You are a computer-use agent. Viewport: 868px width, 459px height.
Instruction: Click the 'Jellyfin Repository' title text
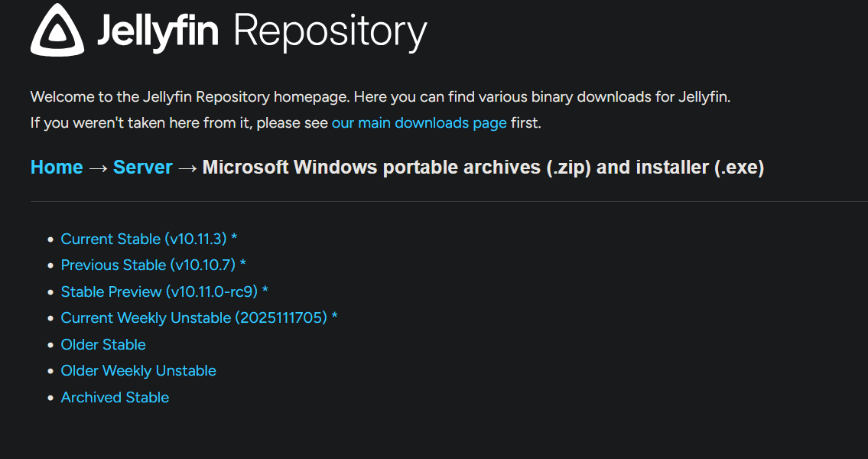[262, 32]
